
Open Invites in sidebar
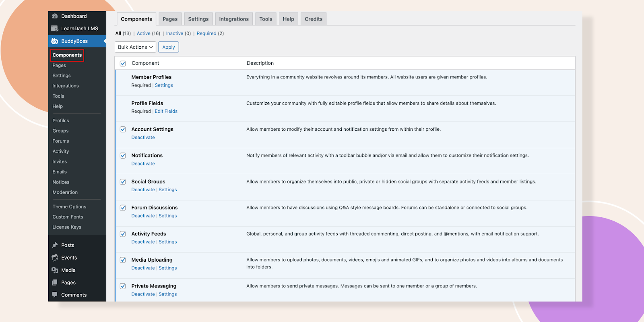[60, 162]
